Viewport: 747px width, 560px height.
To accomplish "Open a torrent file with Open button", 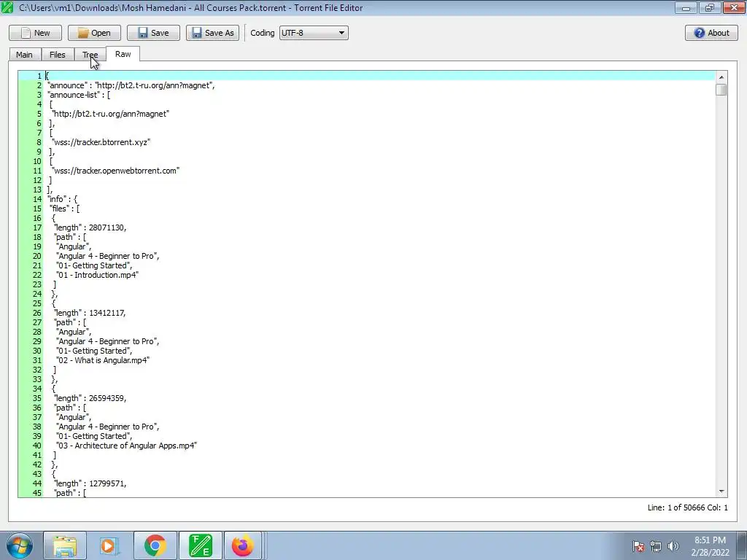I will [94, 33].
